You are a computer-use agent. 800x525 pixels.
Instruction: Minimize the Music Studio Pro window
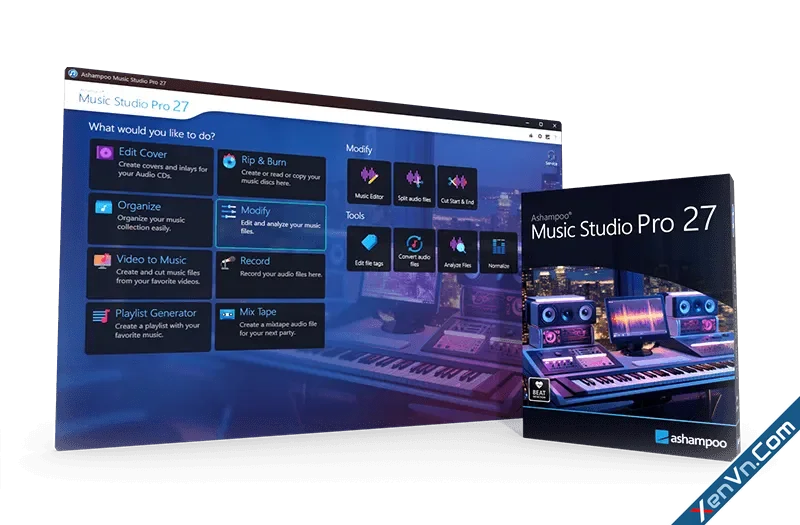tap(528, 123)
